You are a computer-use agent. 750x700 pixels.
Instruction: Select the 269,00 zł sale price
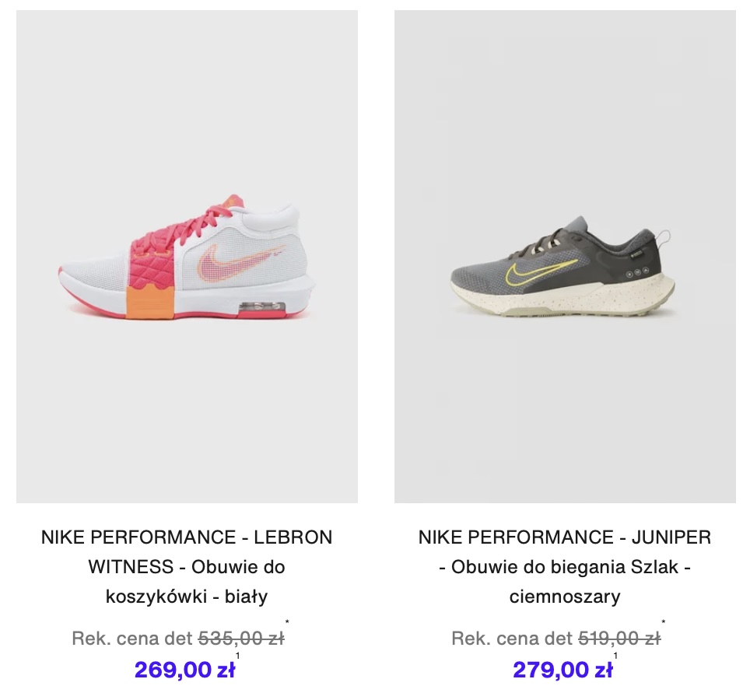(x=184, y=670)
